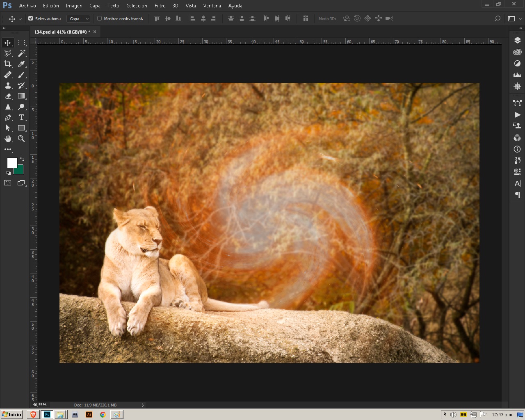Open the Adjustments panel icon

pos(517,64)
